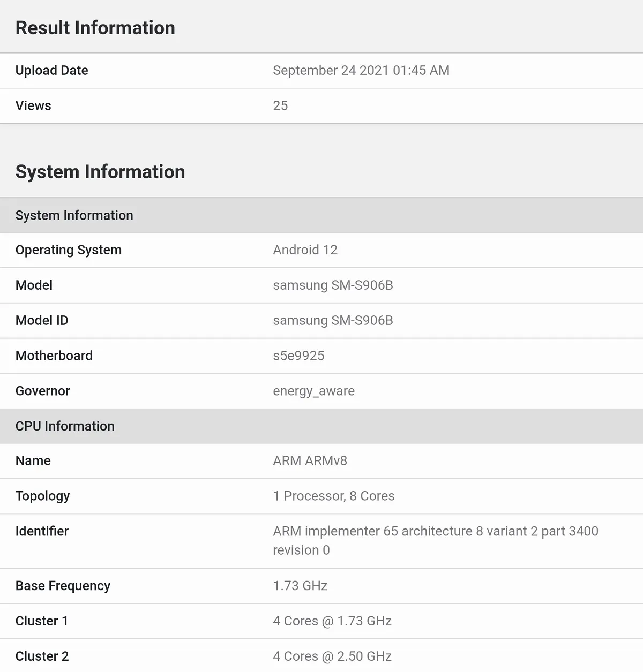Select the Cluster 1 cores value
The image size is (643, 672).
pyautogui.click(x=332, y=621)
